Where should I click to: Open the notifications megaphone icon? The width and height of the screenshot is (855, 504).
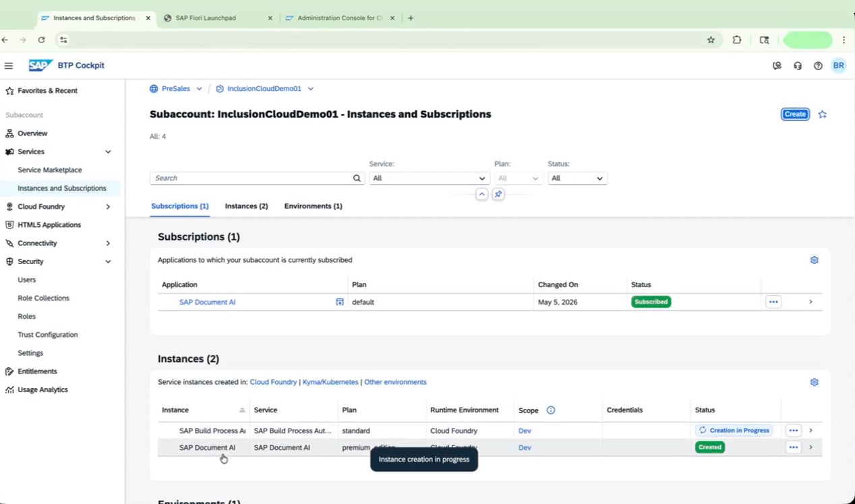click(777, 65)
